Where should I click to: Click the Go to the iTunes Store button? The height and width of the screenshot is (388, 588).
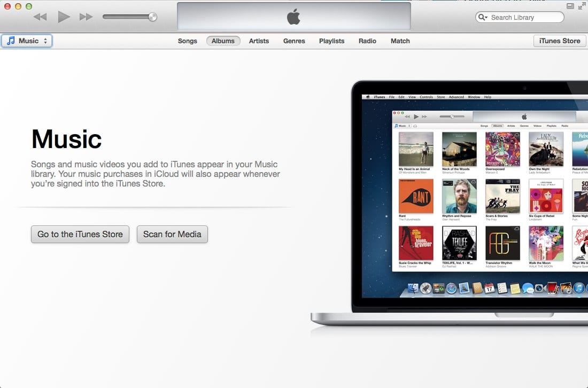80,234
